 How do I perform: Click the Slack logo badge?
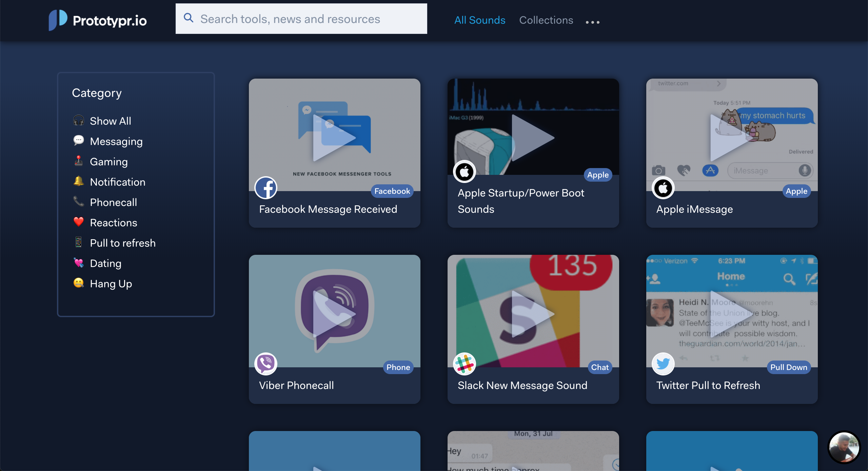[465, 364]
